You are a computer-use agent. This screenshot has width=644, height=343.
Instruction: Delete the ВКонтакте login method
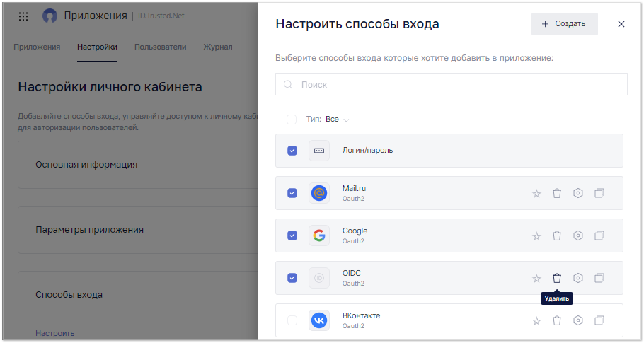pyautogui.click(x=556, y=320)
